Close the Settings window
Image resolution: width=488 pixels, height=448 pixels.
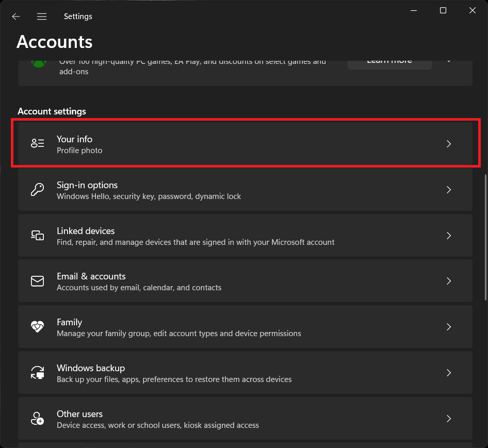pyautogui.click(x=472, y=11)
